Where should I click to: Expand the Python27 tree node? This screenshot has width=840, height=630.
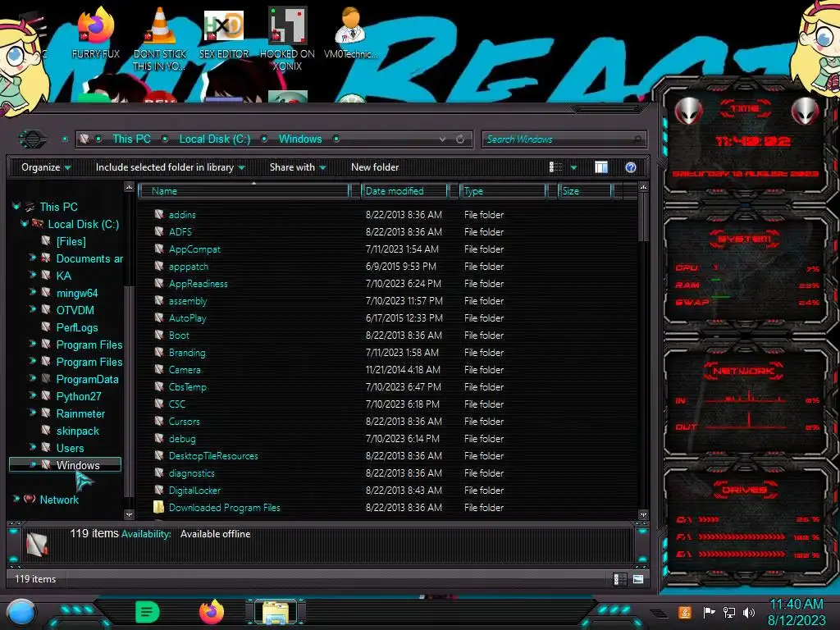click(33, 395)
